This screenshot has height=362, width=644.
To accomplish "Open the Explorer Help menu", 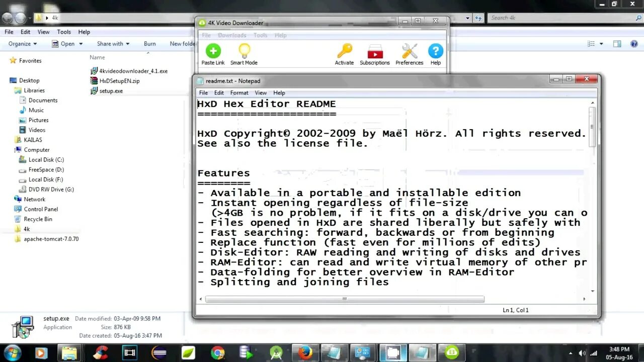I will pos(84,32).
